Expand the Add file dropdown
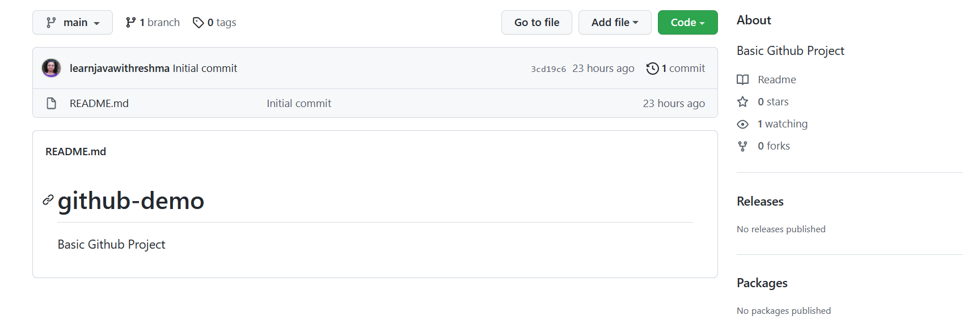The image size is (980, 324). pyautogui.click(x=614, y=22)
